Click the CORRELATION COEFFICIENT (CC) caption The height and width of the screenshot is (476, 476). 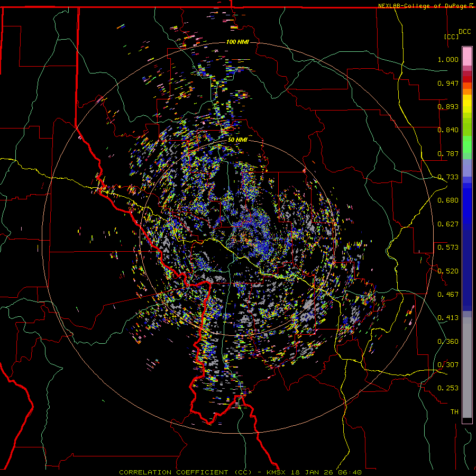pyautogui.click(x=186, y=472)
